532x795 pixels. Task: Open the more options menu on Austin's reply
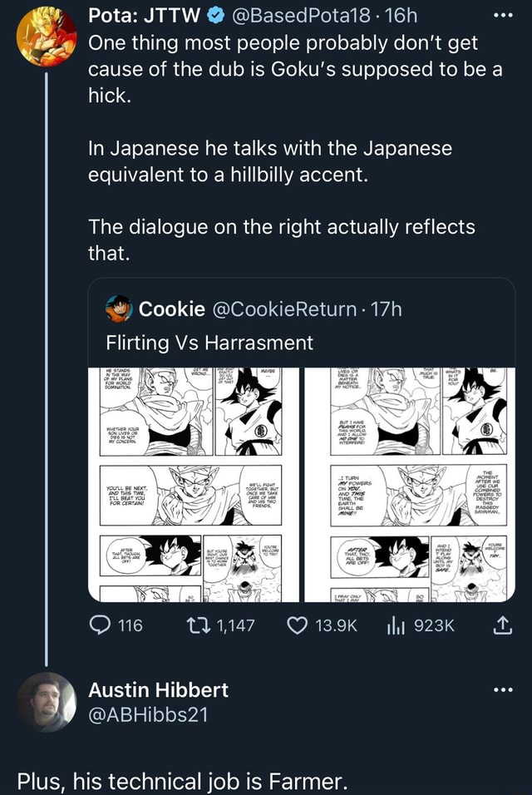click(502, 689)
